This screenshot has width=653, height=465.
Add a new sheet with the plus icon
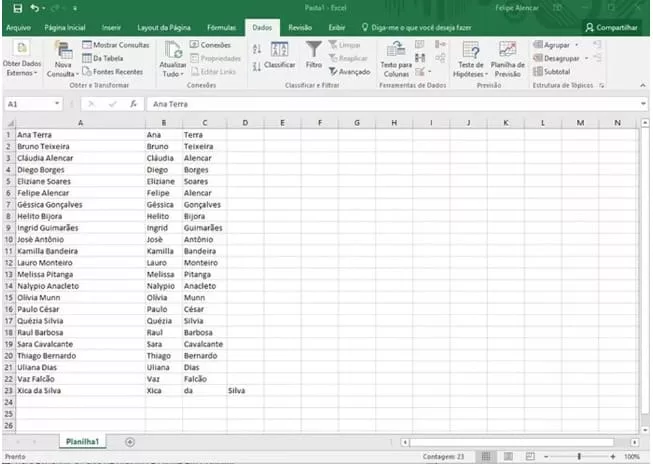click(130, 442)
